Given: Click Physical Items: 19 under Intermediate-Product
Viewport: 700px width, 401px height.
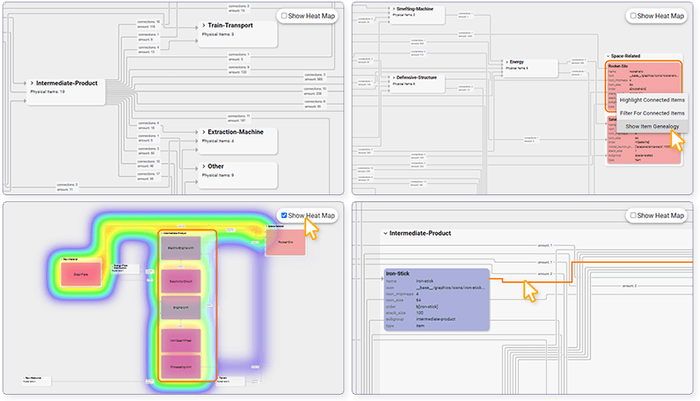Looking at the screenshot, I should point(47,92).
